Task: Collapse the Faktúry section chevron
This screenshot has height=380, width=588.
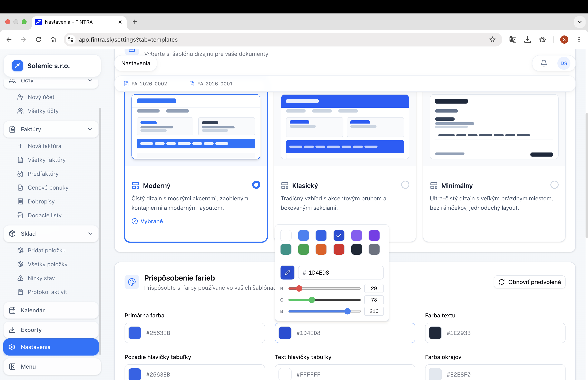Action: [90, 129]
